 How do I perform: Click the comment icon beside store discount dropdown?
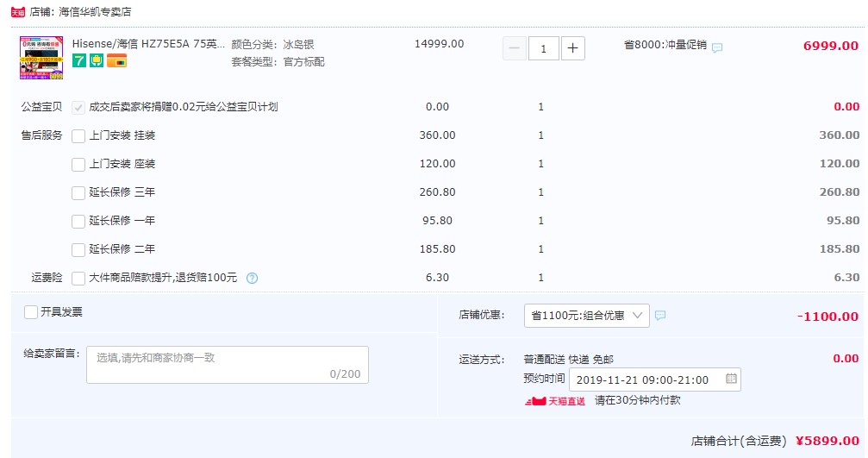click(x=660, y=315)
